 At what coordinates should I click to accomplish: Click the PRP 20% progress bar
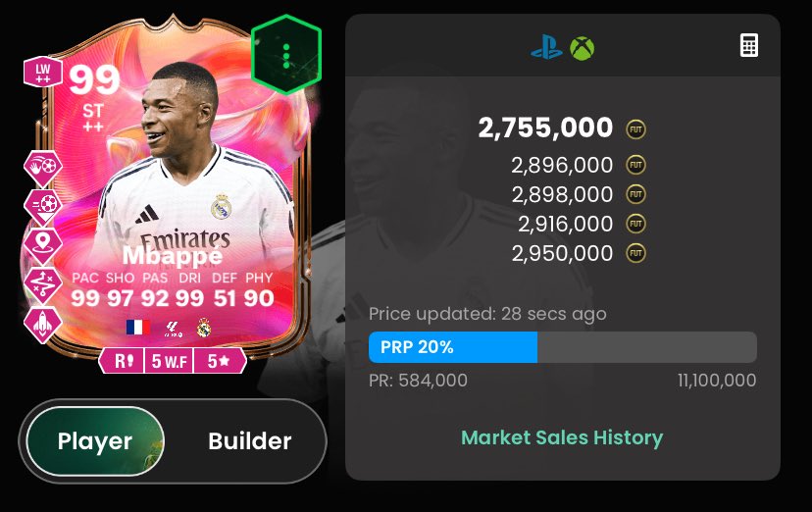(562, 347)
